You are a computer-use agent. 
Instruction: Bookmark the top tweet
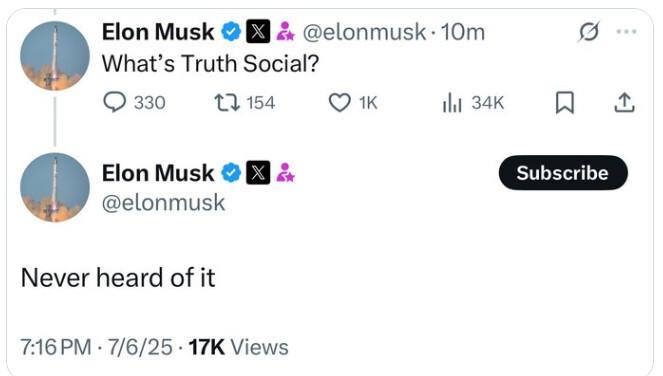pos(564,103)
